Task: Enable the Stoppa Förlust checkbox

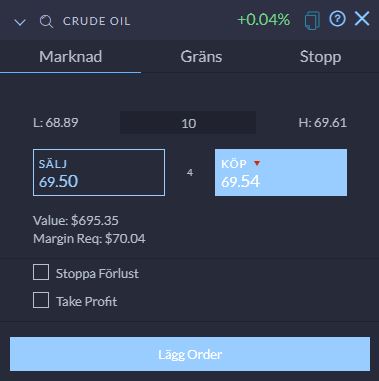Action: [41, 272]
